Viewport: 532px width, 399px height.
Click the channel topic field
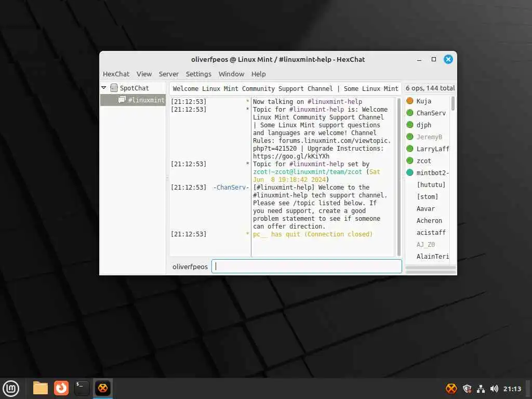click(285, 88)
